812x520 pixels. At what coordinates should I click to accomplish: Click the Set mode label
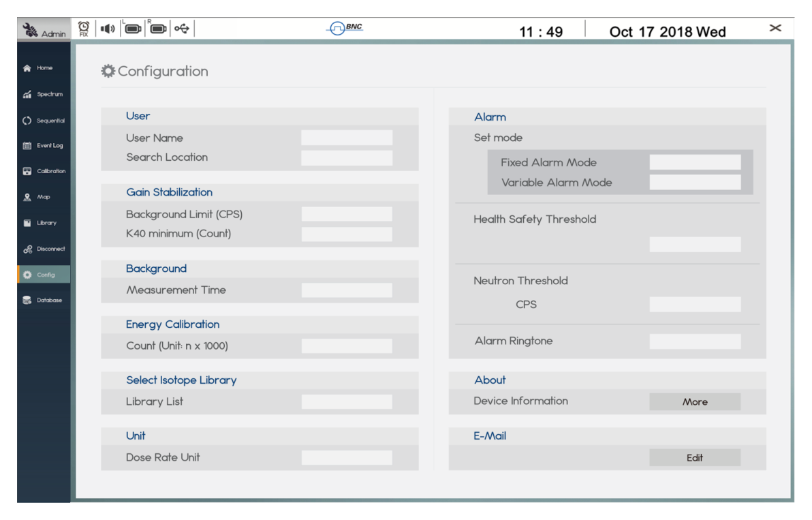coord(498,138)
